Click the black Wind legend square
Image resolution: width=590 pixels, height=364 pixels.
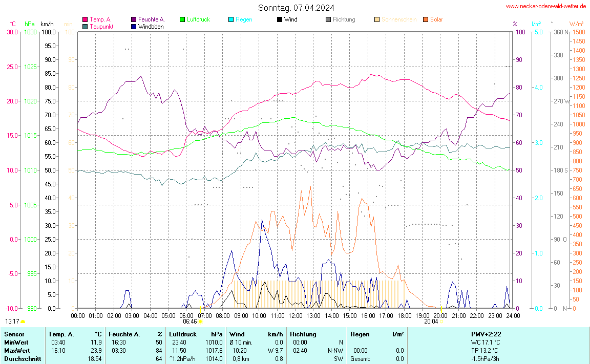click(279, 19)
